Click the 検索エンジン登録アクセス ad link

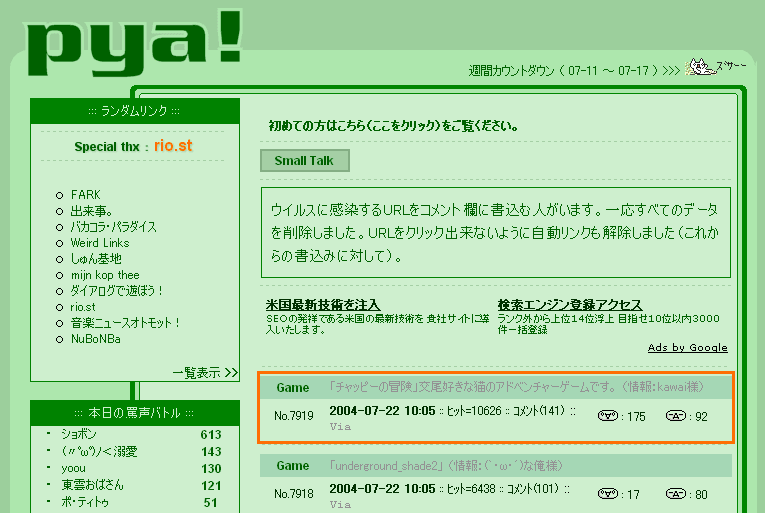click(x=570, y=305)
